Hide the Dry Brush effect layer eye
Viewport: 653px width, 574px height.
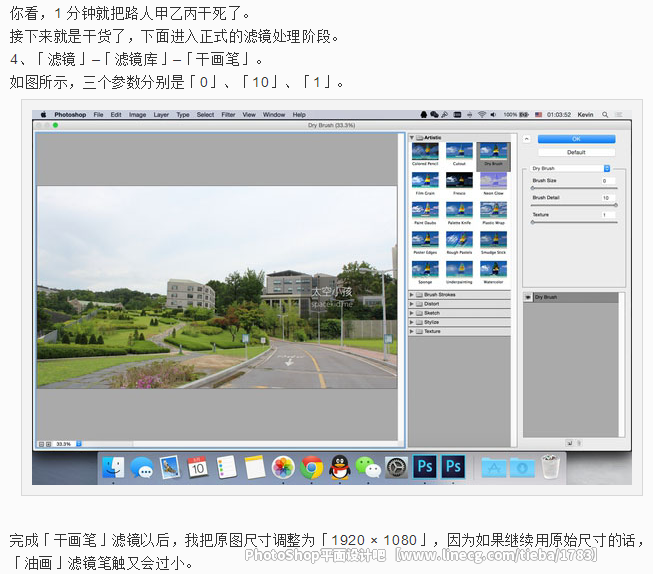click(x=528, y=297)
